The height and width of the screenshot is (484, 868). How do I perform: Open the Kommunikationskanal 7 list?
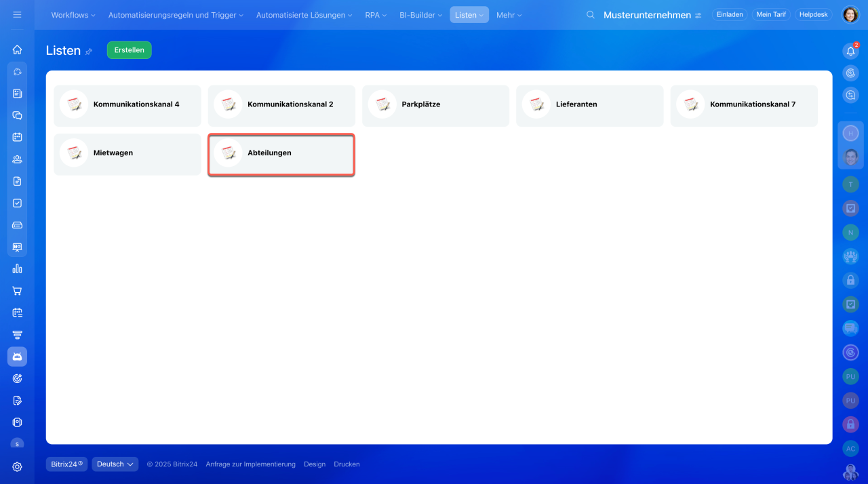(x=744, y=105)
